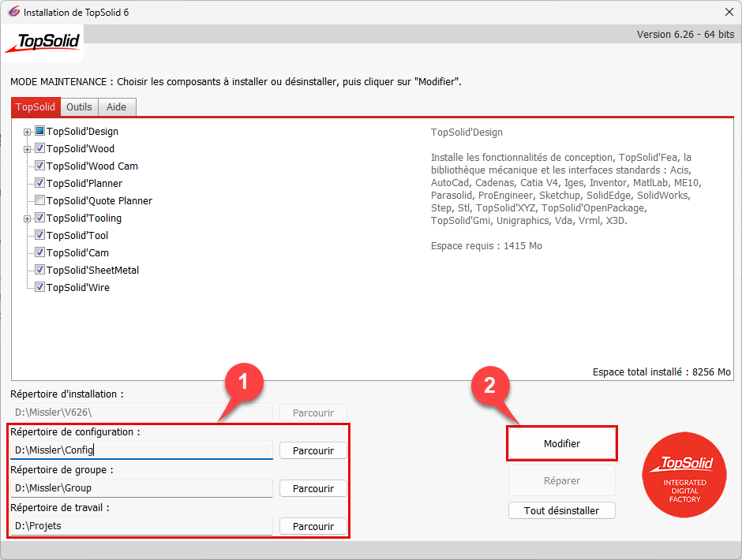Uncheck the TopSolid'Cam checkbox
Image resolution: width=742 pixels, height=560 pixels.
pos(39,252)
